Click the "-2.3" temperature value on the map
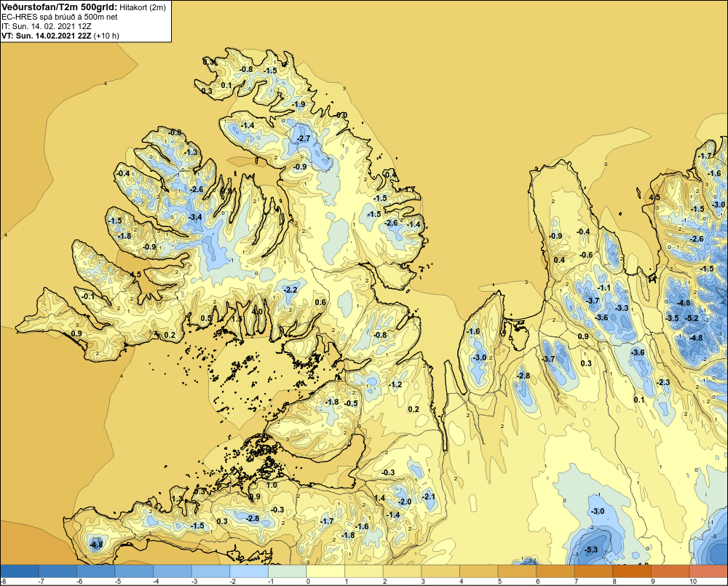728x586 pixels. click(x=663, y=382)
